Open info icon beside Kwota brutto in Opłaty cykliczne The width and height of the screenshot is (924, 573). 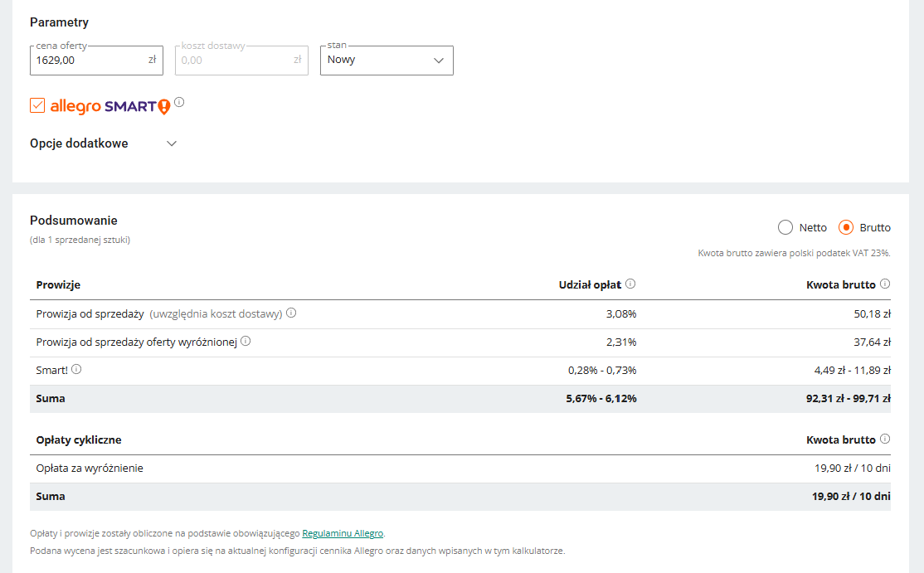coord(885,439)
